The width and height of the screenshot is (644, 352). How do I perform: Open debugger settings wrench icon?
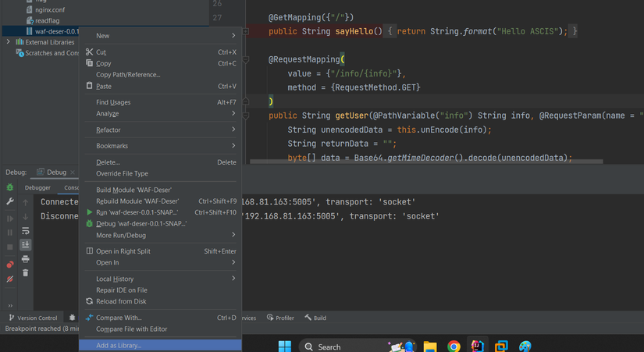[10, 202]
